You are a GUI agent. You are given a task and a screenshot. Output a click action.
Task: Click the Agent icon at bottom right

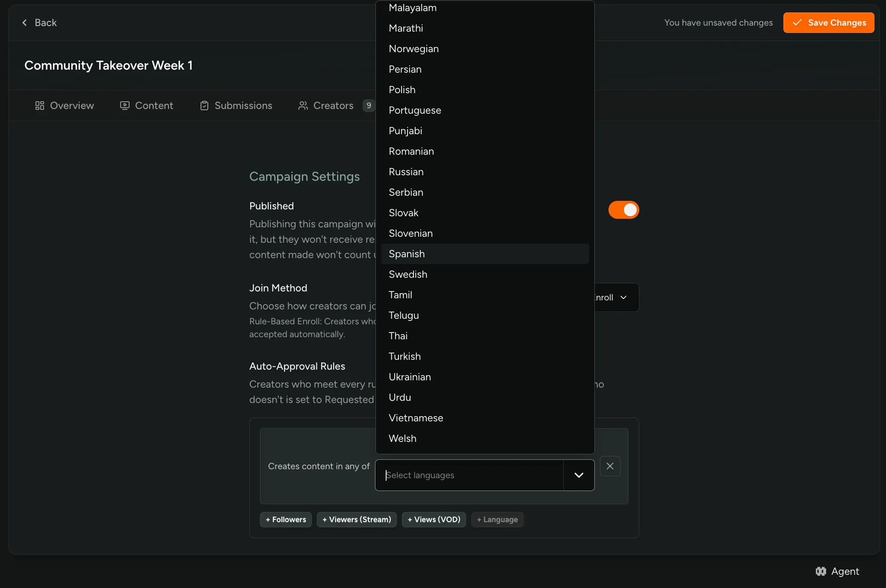tap(821, 571)
